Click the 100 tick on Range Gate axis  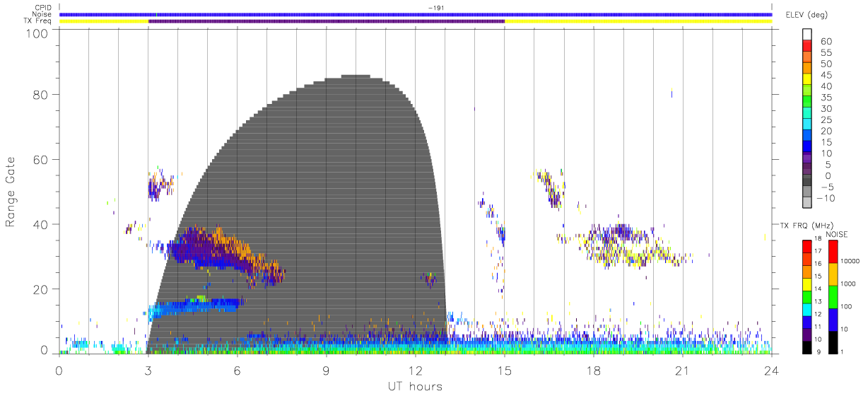37,33
